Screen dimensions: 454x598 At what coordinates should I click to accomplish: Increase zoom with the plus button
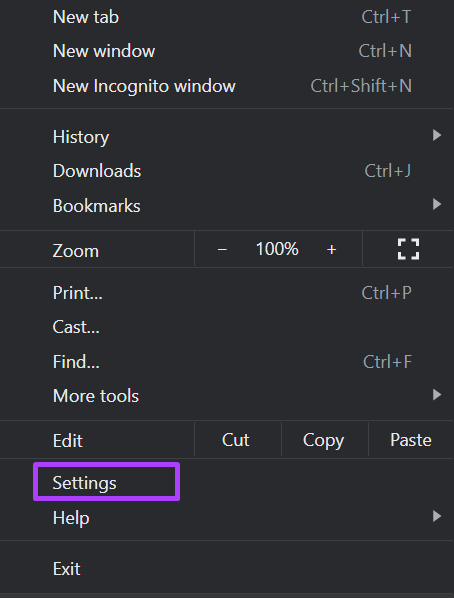(331, 249)
